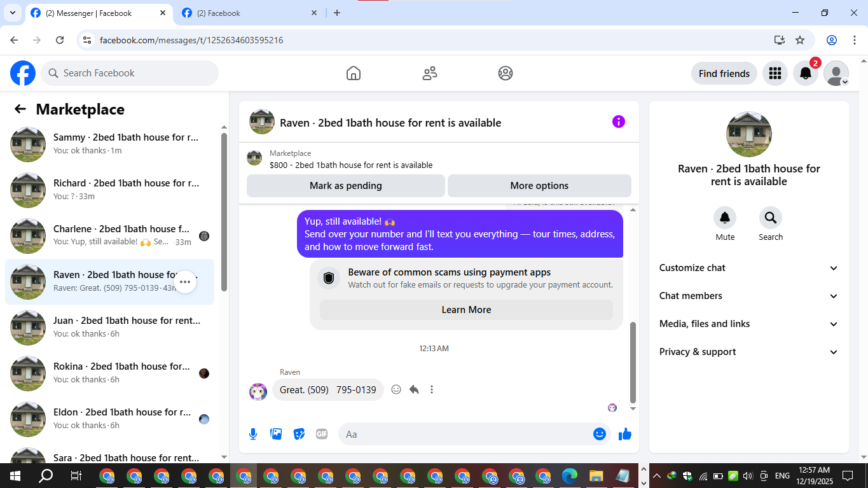This screenshot has width=868, height=488.
Task: Open the three-dot menu on Raven chat row
Action: (185, 282)
